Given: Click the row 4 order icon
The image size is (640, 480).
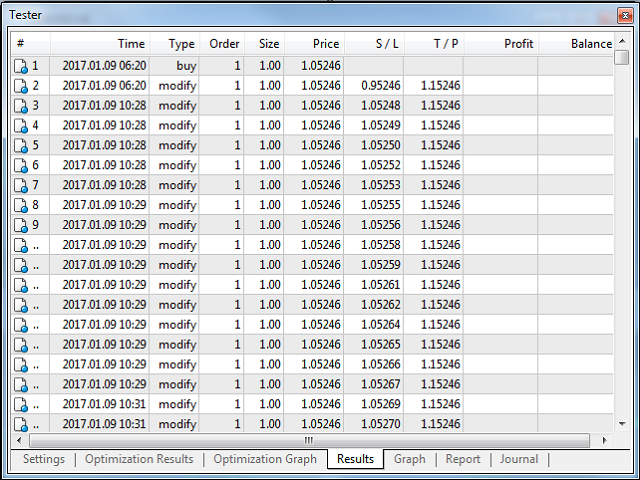Looking at the screenshot, I should (21, 126).
